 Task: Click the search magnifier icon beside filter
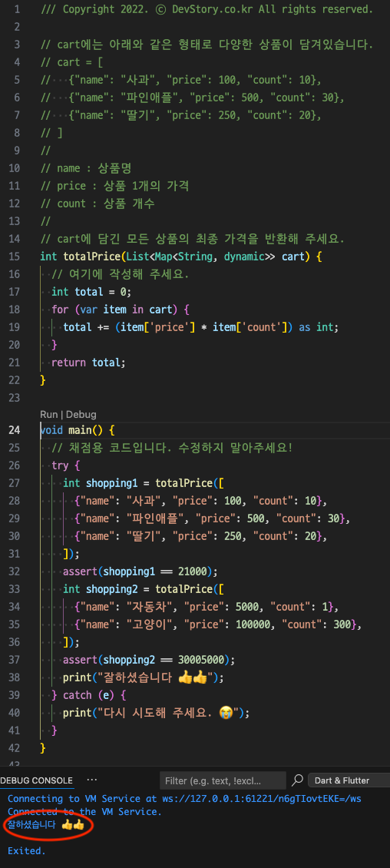tap(298, 780)
